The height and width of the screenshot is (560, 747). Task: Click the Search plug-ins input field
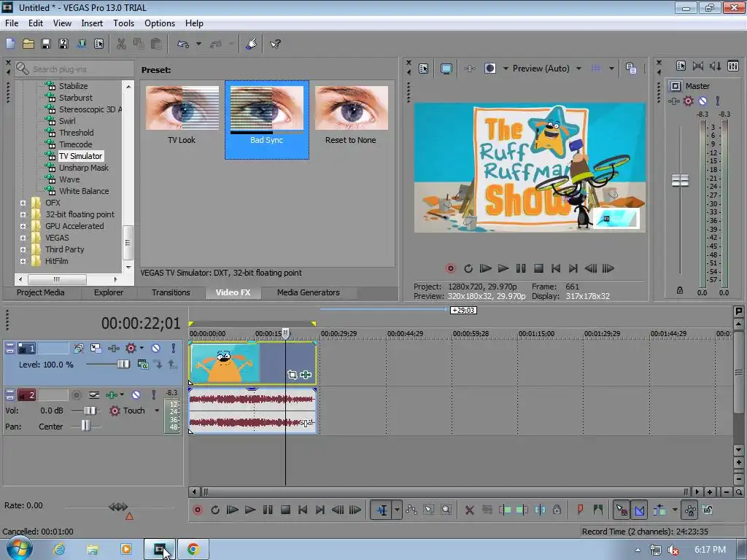pyautogui.click(x=74, y=69)
